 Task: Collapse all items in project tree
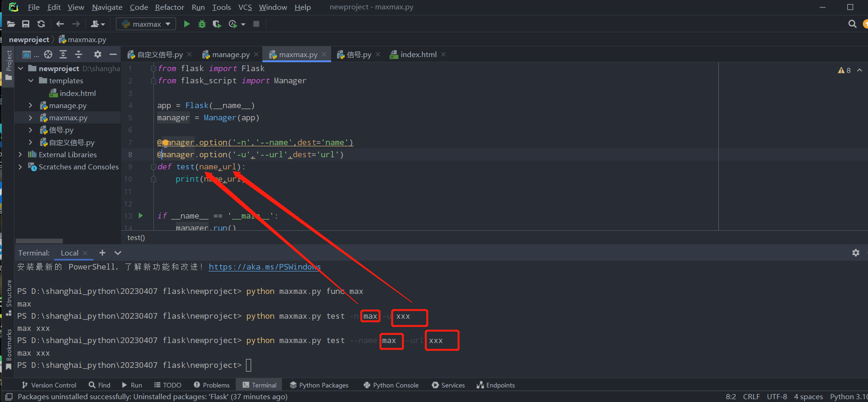[x=79, y=54]
